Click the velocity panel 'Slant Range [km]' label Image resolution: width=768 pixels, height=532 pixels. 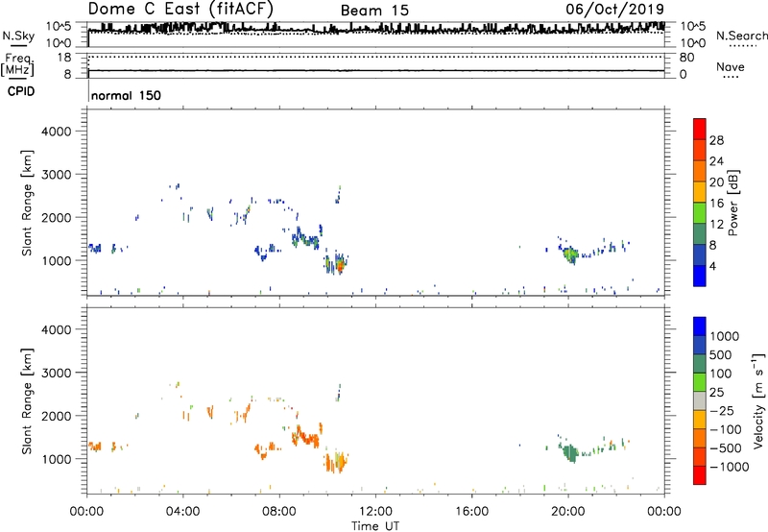[27, 401]
